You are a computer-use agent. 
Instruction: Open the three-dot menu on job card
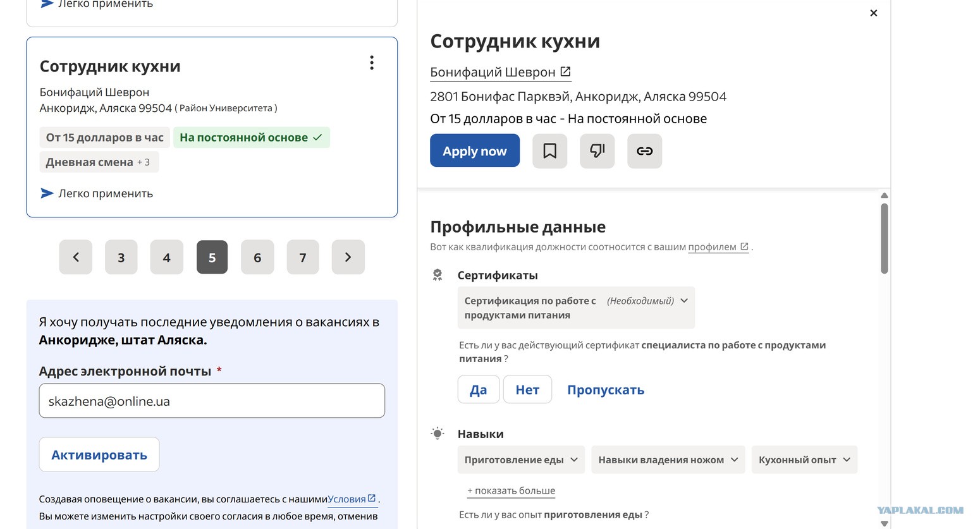tap(372, 63)
